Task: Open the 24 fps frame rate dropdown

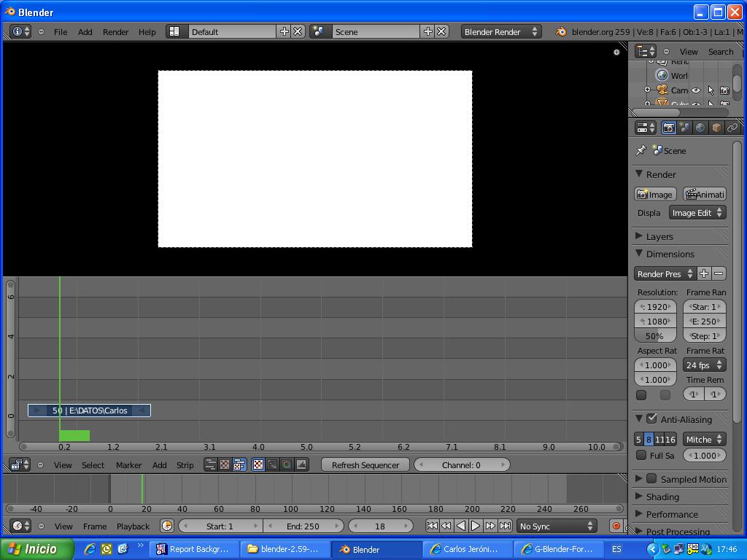Action: [x=704, y=365]
